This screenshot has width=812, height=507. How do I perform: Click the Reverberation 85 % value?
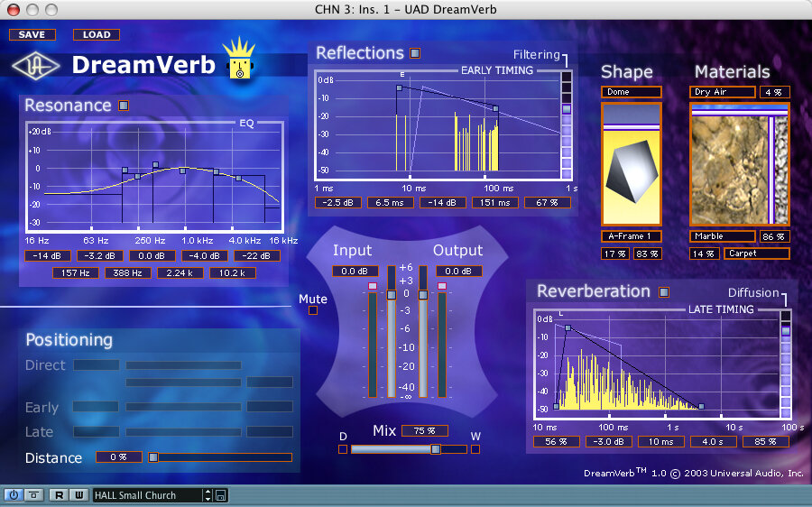[765, 442]
